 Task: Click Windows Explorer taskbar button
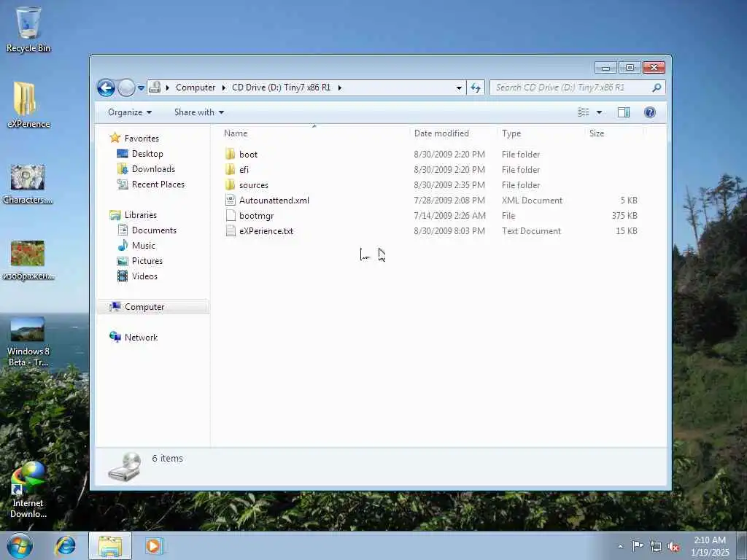click(x=110, y=546)
